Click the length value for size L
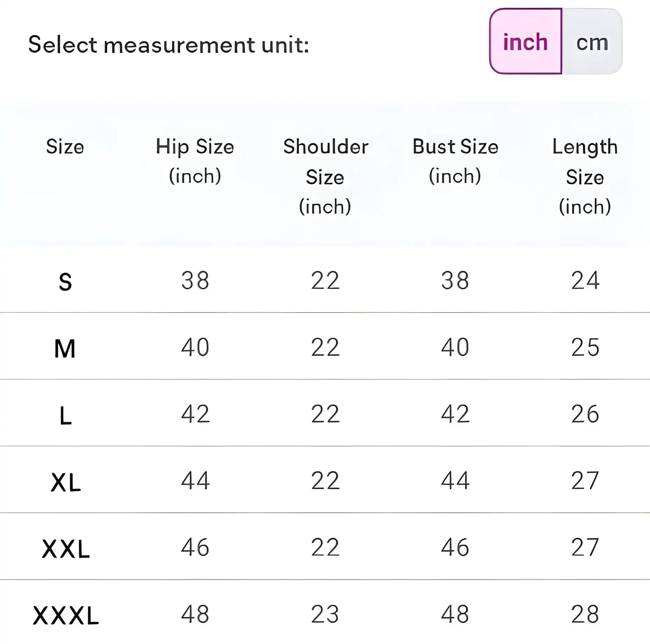The image size is (650, 644). point(585,414)
